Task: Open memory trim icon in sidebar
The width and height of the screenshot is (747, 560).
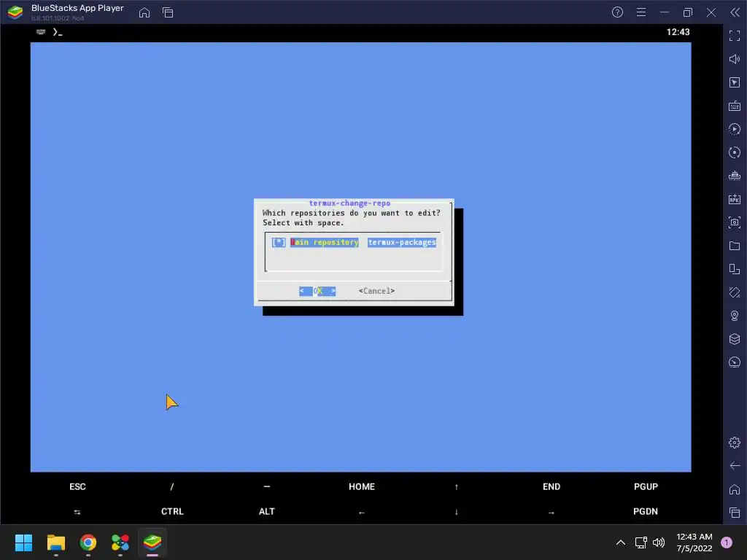Action: point(735,176)
